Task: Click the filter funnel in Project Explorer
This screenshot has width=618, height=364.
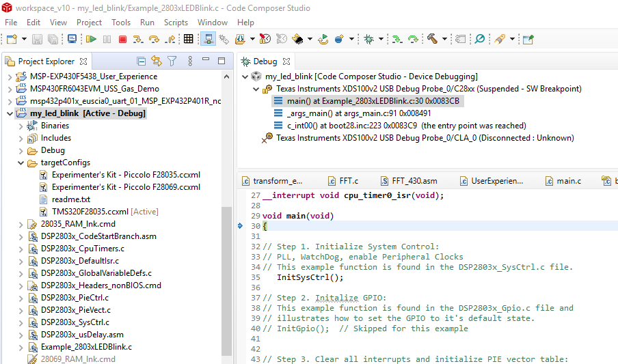Action: pos(172,61)
